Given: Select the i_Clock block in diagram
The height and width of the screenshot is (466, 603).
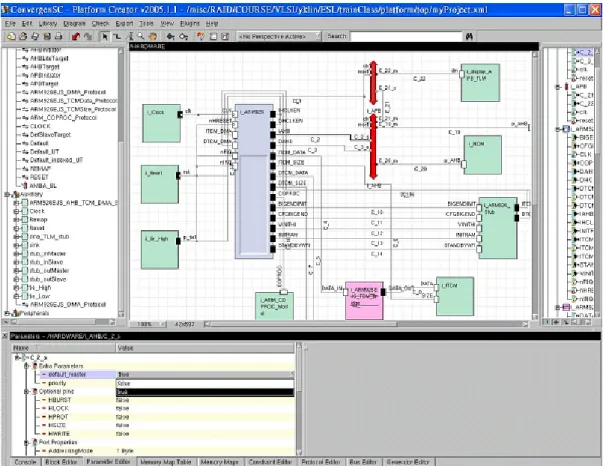Looking at the screenshot, I should [162, 123].
